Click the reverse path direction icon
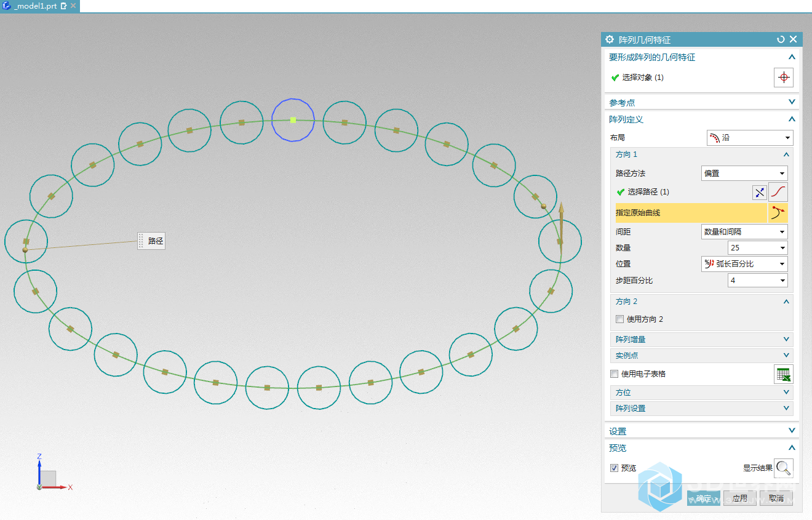812x520 pixels. click(x=760, y=193)
